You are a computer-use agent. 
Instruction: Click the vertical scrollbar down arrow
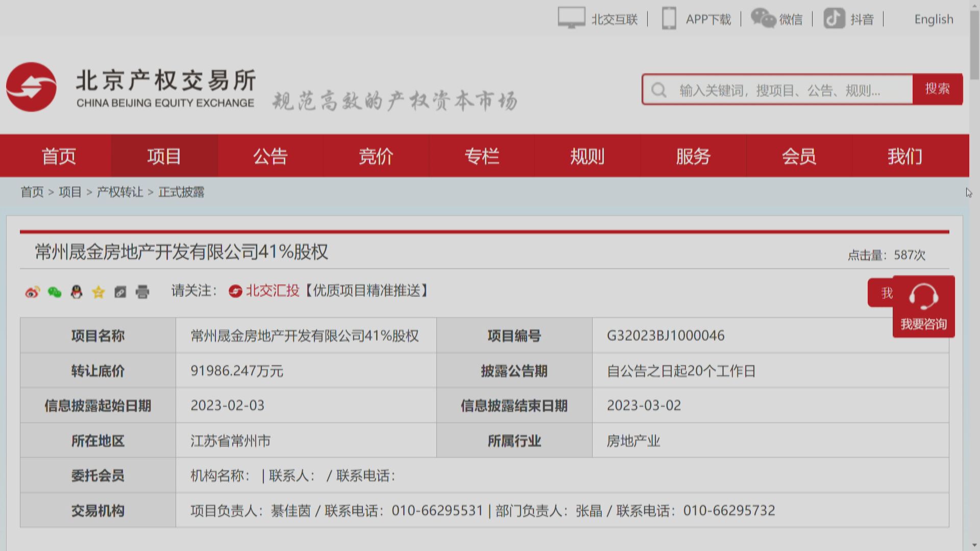pyautogui.click(x=974, y=545)
